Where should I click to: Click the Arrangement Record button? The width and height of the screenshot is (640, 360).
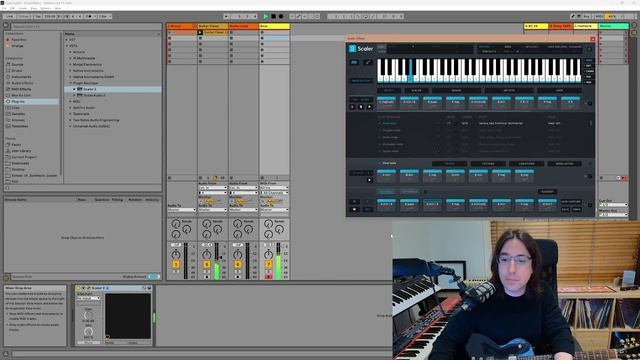[281, 16]
